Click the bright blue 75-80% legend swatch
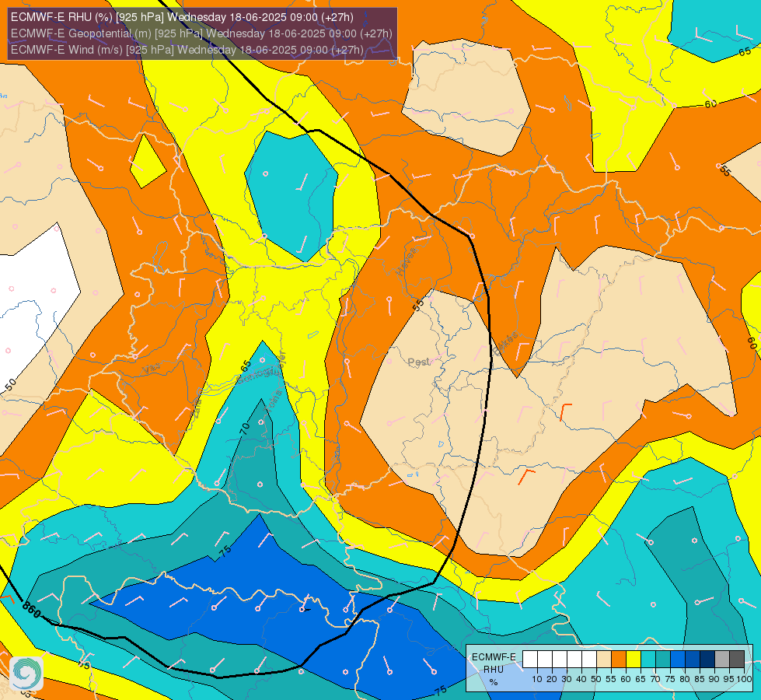This screenshot has width=761, height=700. tap(678, 660)
